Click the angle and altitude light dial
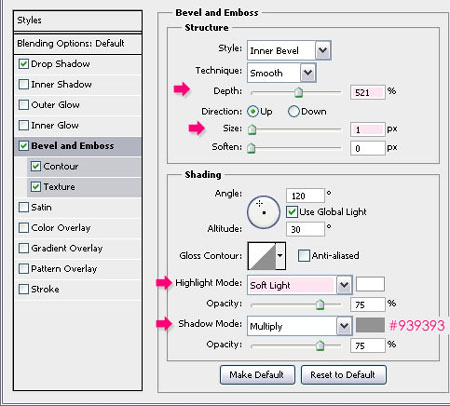Viewport: 450px width, 406px height. pos(263,212)
